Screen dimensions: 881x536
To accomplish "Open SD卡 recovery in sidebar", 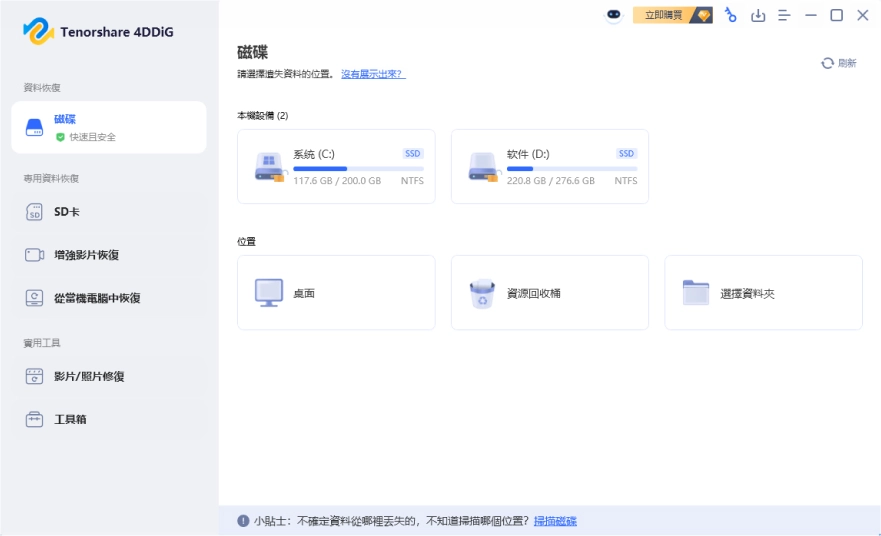I will click(x=109, y=212).
